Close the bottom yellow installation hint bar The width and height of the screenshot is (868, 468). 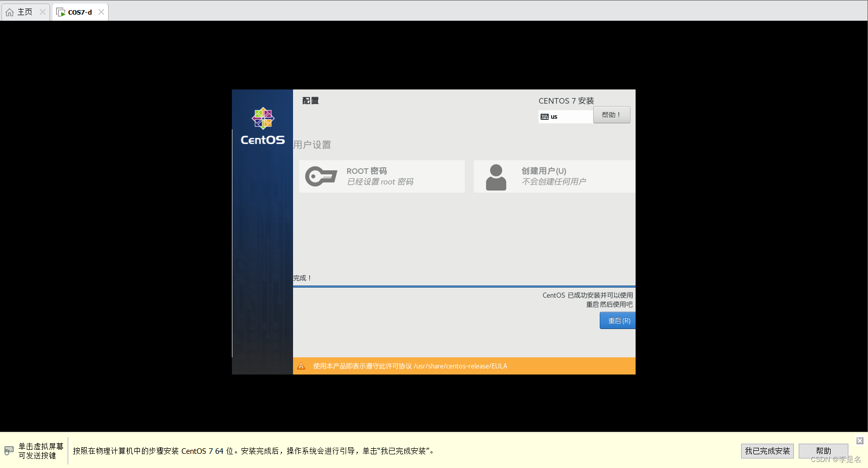click(x=859, y=441)
